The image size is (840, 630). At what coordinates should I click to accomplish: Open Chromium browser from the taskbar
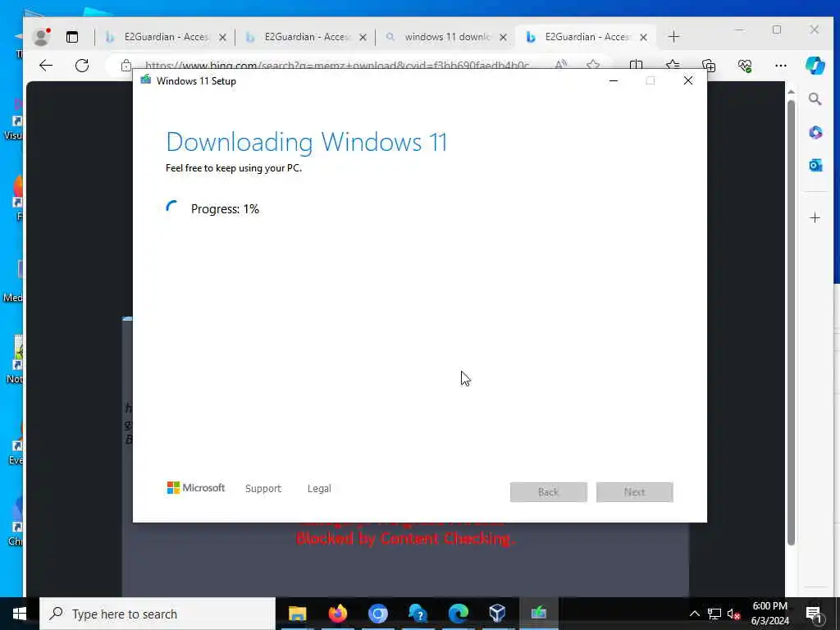377,614
